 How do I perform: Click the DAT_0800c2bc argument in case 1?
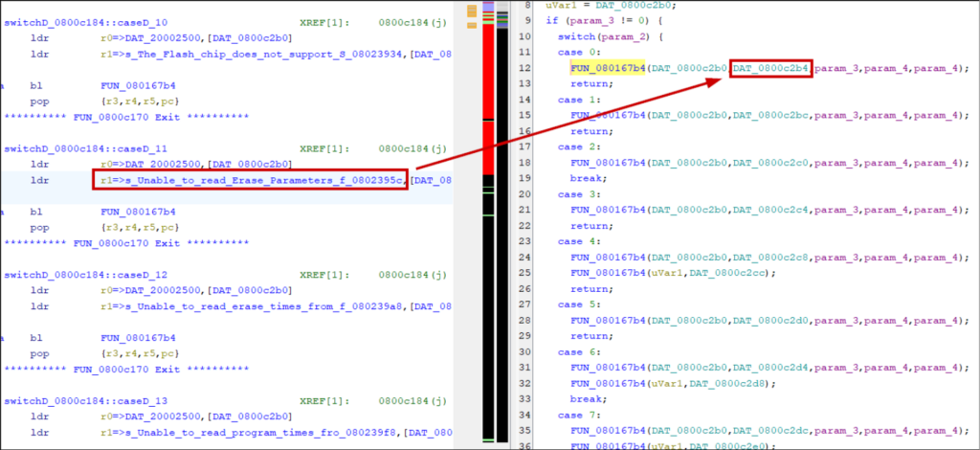pyautogui.click(x=770, y=116)
